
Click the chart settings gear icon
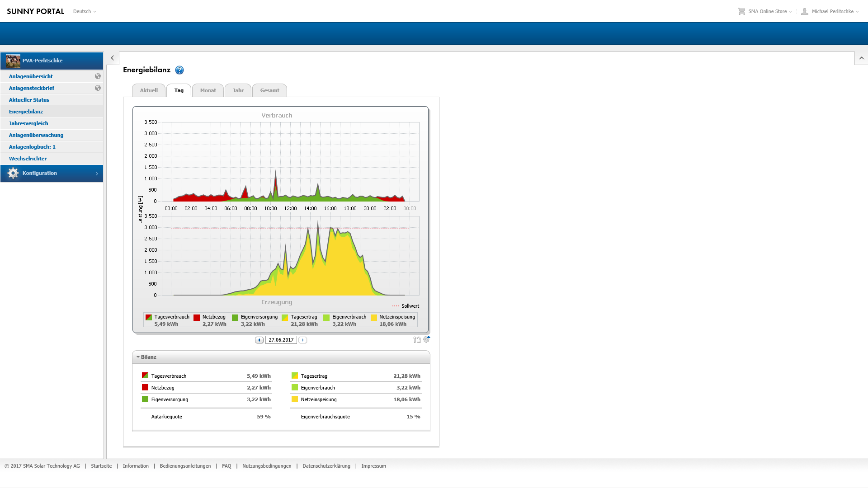426,339
